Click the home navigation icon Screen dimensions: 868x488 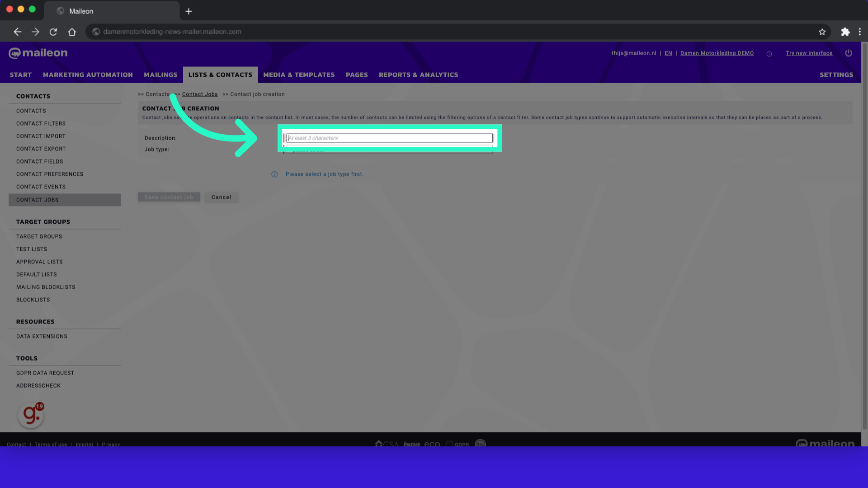click(x=71, y=32)
